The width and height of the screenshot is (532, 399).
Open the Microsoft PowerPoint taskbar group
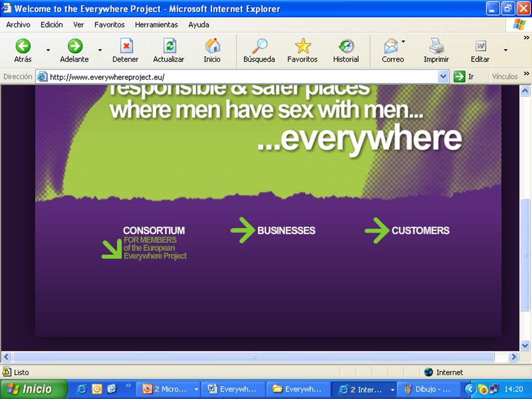pos(170,389)
